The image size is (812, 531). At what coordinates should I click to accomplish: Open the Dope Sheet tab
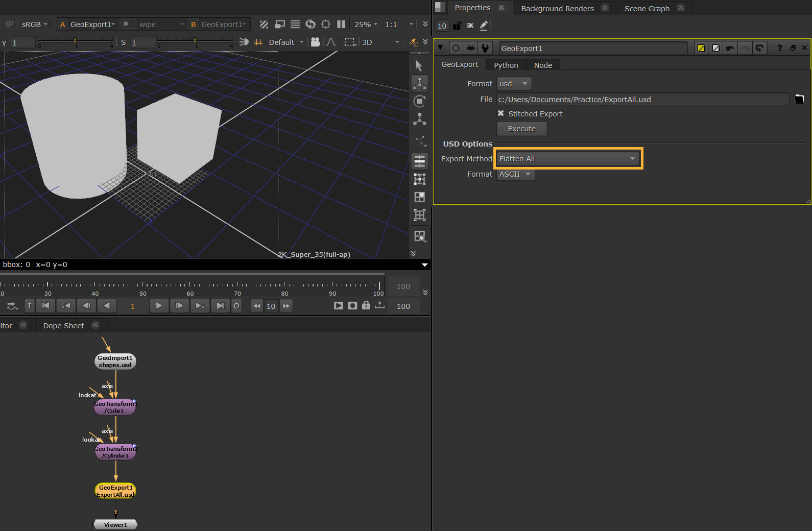tap(63, 325)
